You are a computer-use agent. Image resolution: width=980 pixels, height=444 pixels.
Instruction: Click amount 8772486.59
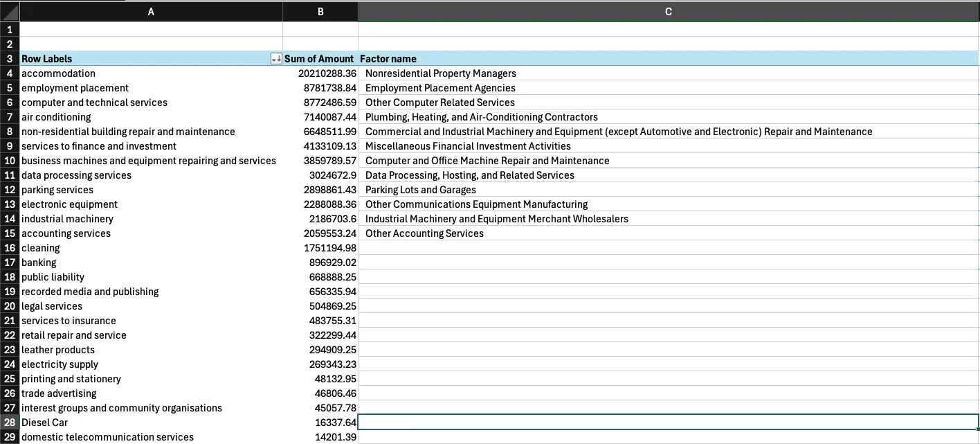point(320,103)
